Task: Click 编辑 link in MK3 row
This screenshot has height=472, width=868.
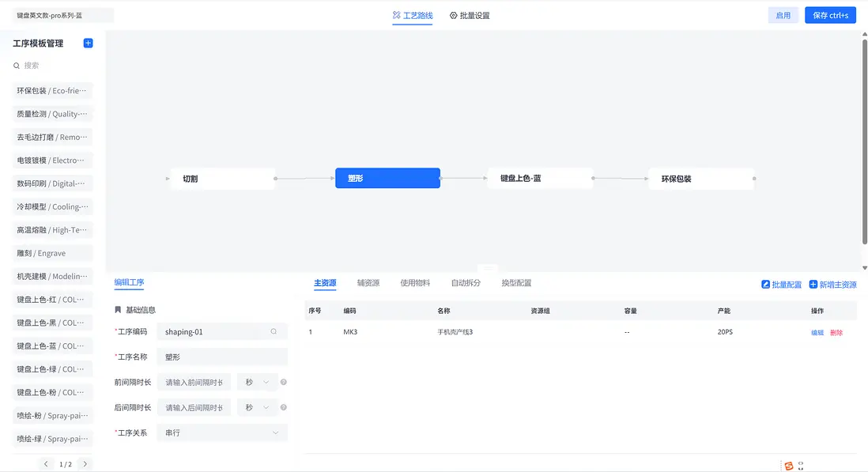Action: (x=817, y=333)
